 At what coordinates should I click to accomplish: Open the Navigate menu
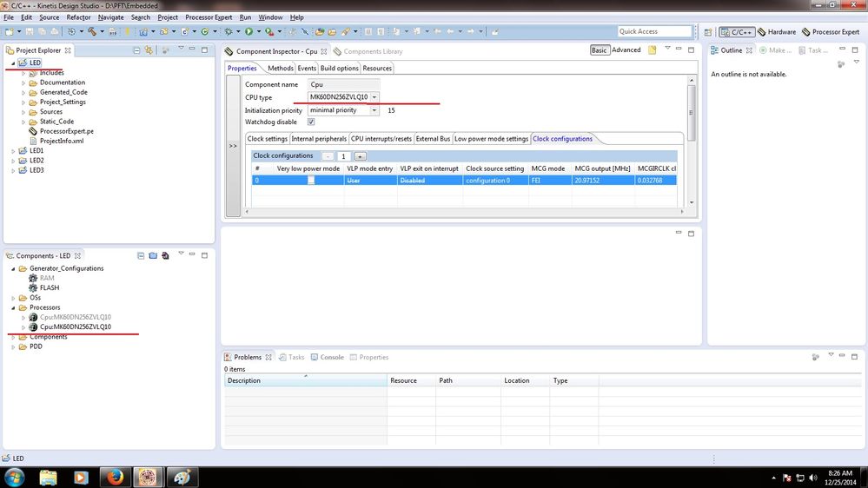coord(110,17)
